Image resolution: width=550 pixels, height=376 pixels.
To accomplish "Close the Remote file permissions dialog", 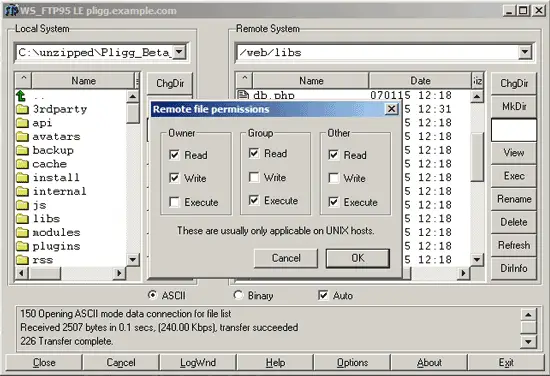I will click(391, 109).
